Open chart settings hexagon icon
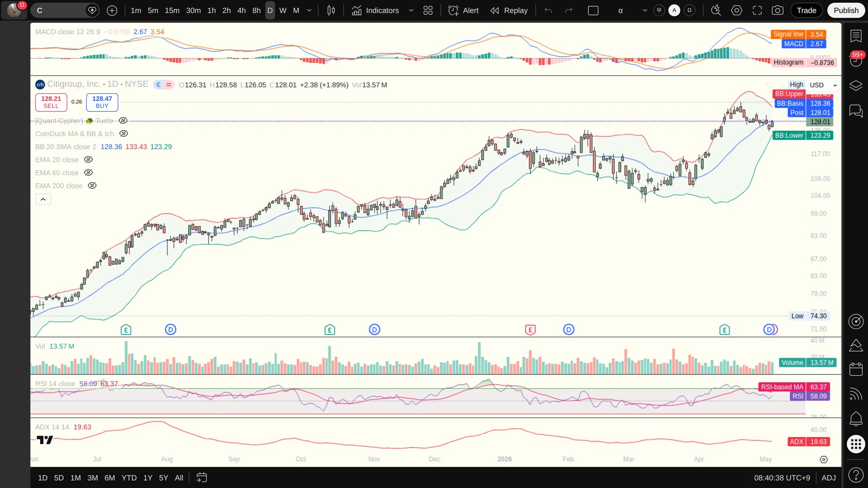 (x=737, y=10)
